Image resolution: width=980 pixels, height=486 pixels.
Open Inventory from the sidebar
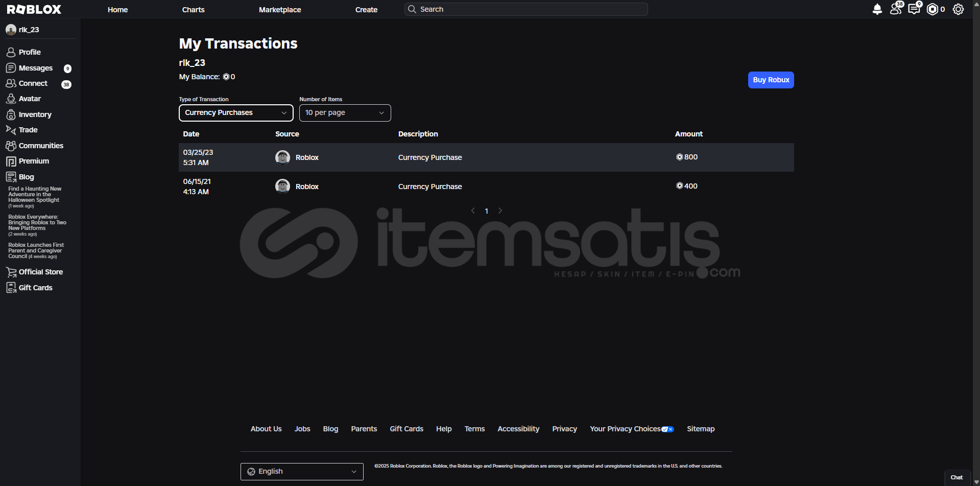34,114
